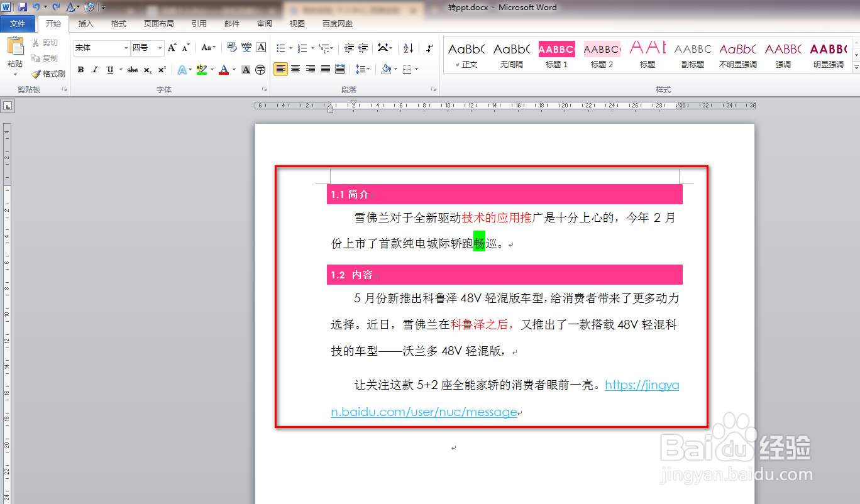860x504 pixels.
Task: Click the Strikethrough icon
Action: click(x=131, y=70)
